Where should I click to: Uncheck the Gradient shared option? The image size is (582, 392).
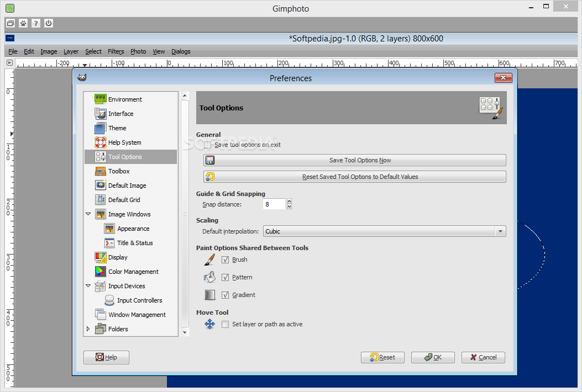click(226, 295)
